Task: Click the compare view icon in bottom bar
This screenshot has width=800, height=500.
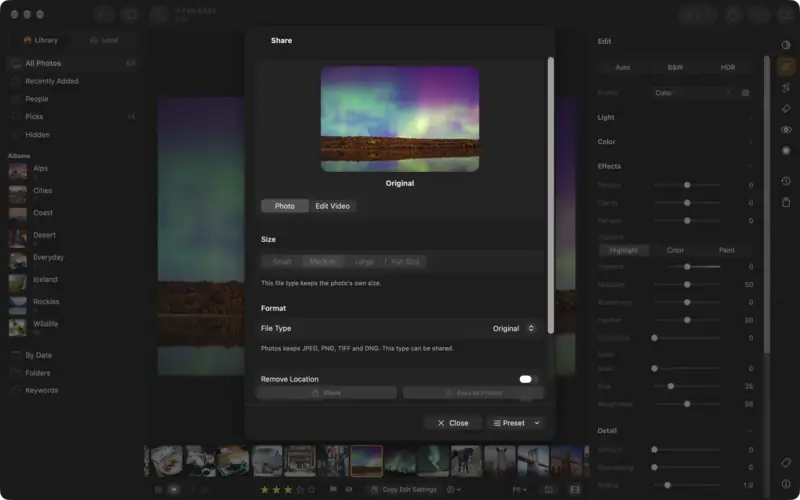Action: point(548,489)
